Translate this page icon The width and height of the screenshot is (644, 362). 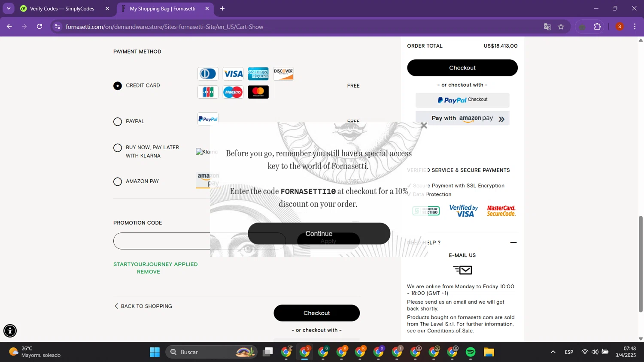tap(547, 27)
